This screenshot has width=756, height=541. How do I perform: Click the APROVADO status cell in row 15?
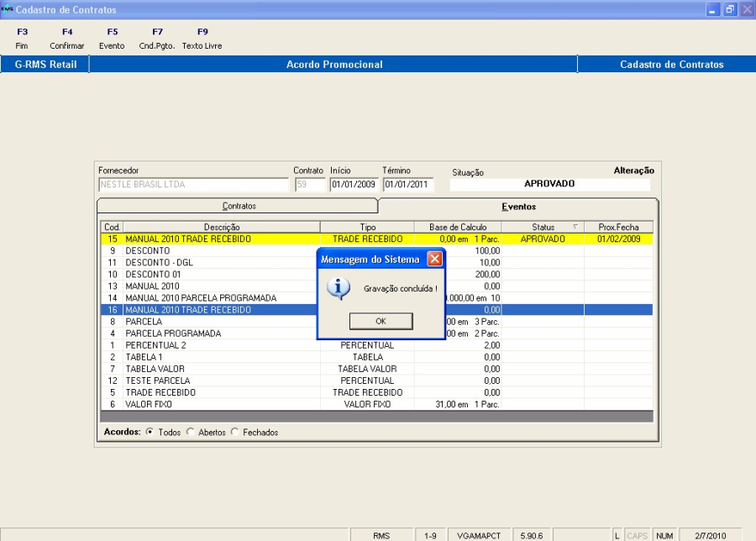tap(543, 239)
